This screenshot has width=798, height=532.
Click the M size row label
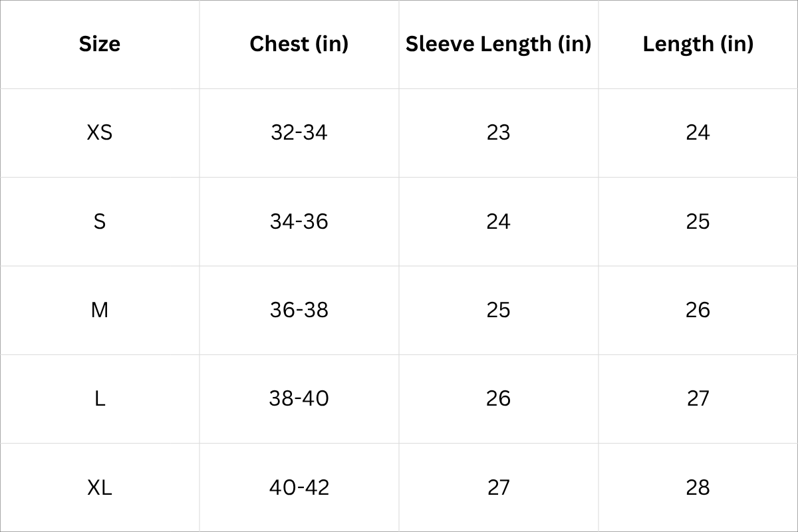pos(100,310)
